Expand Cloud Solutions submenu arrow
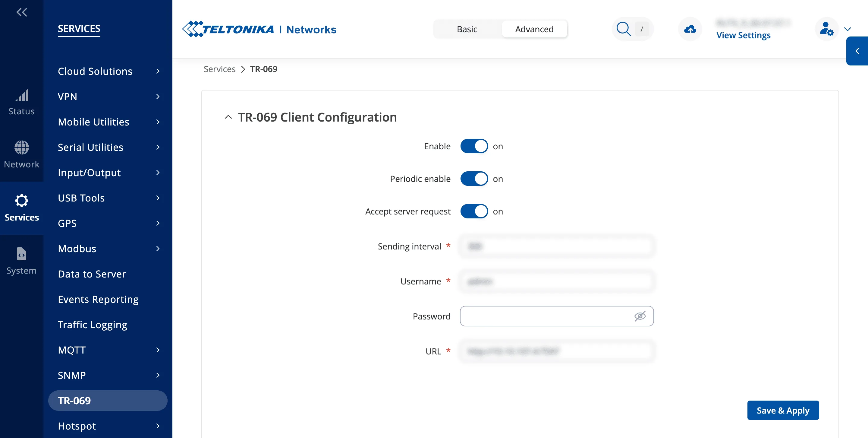The height and width of the screenshot is (438, 868). point(158,71)
